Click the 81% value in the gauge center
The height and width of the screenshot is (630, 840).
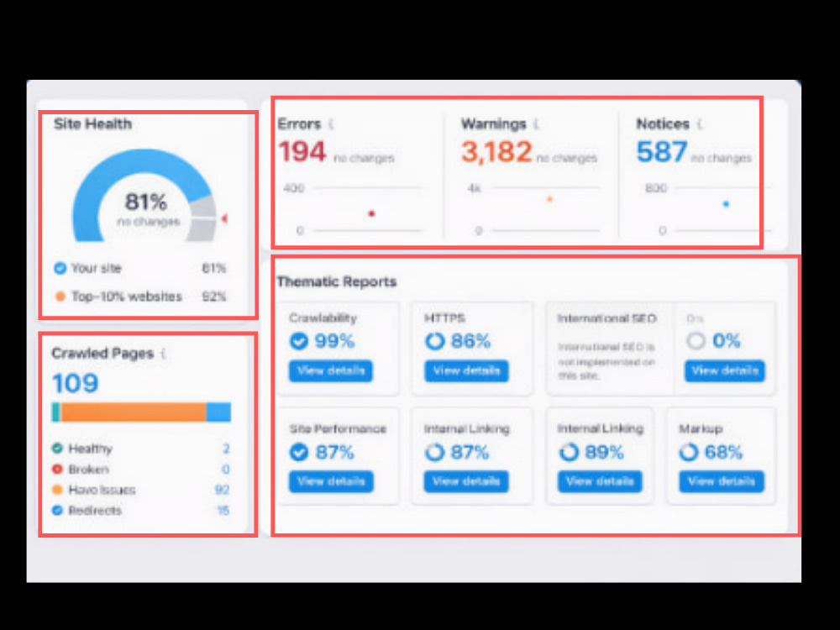tap(145, 202)
